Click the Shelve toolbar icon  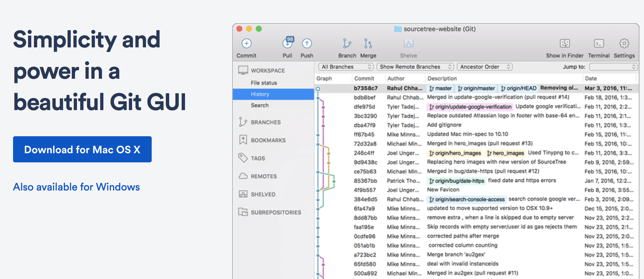[x=408, y=43]
